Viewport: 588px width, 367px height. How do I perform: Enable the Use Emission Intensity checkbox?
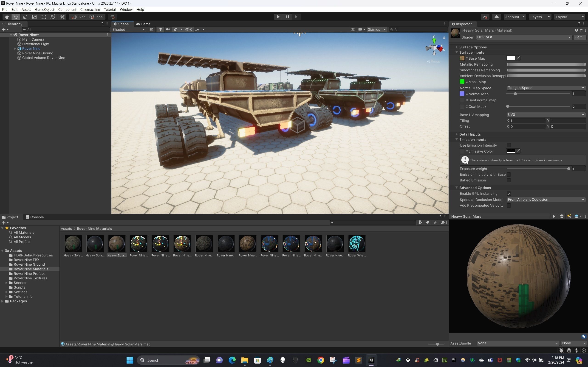pos(509,145)
